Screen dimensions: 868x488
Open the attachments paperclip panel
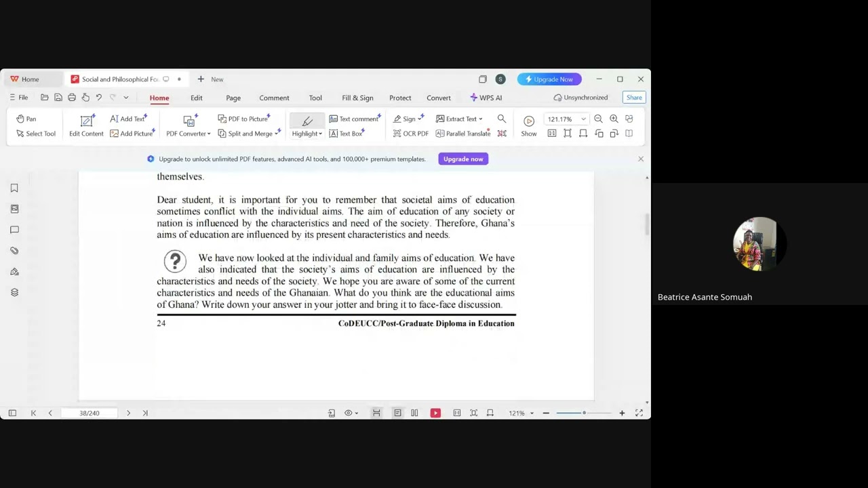pos(14,251)
